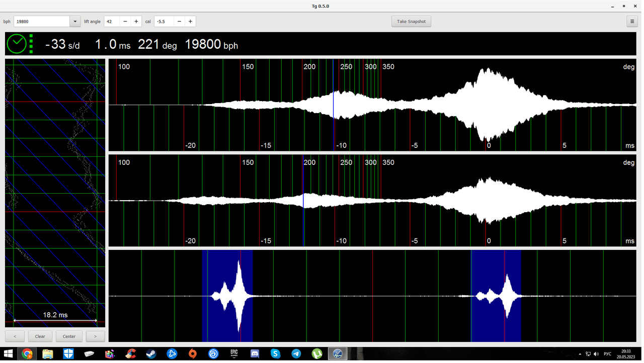Expand the bph dropdown arrow
The height and width of the screenshot is (363, 644).
(x=75, y=22)
